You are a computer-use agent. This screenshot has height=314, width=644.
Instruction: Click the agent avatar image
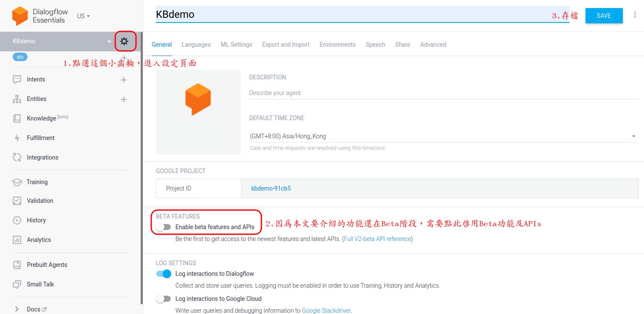(198, 112)
